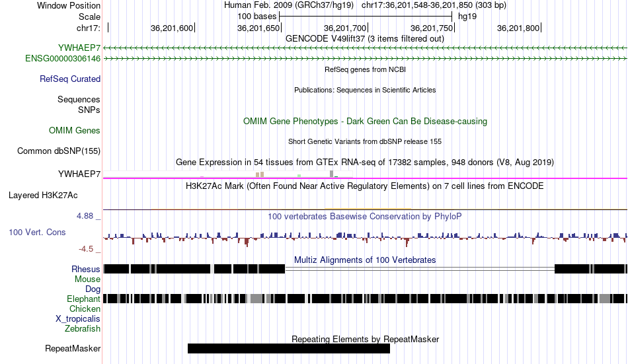Click the OMIM Gene Phenotypes track title
Image resolution: width=628 pixels, height=364 pixels.
click(366, 122)
